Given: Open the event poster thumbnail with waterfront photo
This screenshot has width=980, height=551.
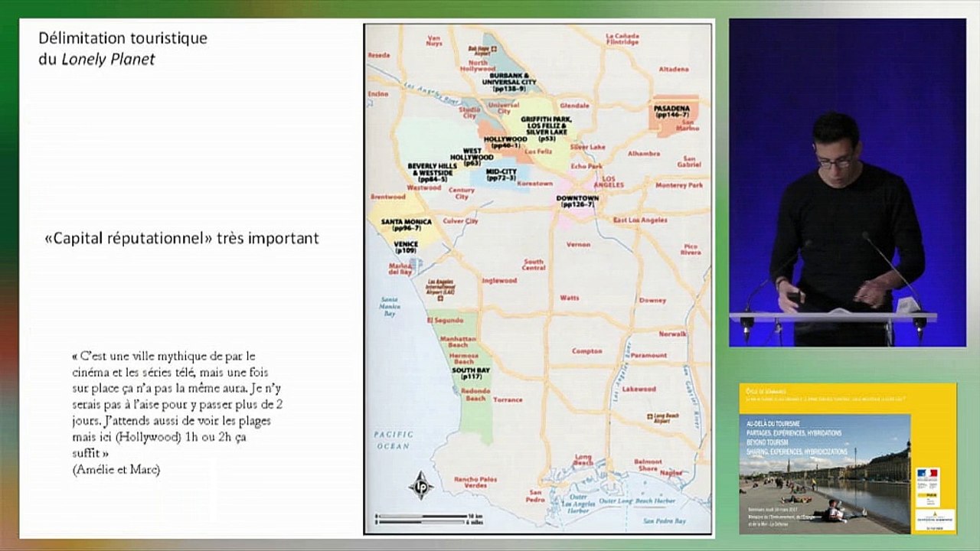Looking at the screenshot, I should point(848,458).
